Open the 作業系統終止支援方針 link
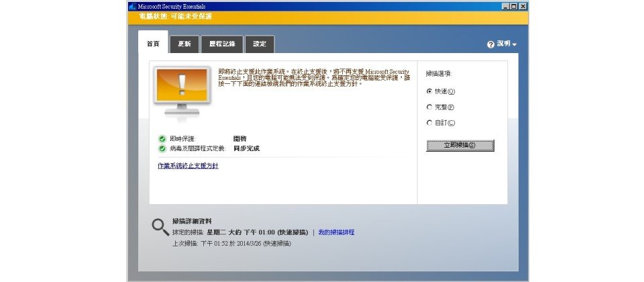The height and width of the screenshot is (282, 644). tap(188, 165)
